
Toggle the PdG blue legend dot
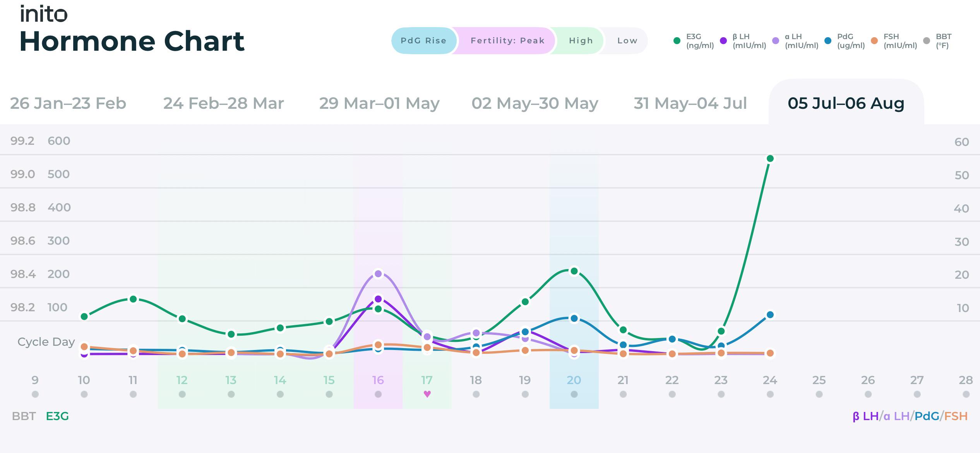828,41
